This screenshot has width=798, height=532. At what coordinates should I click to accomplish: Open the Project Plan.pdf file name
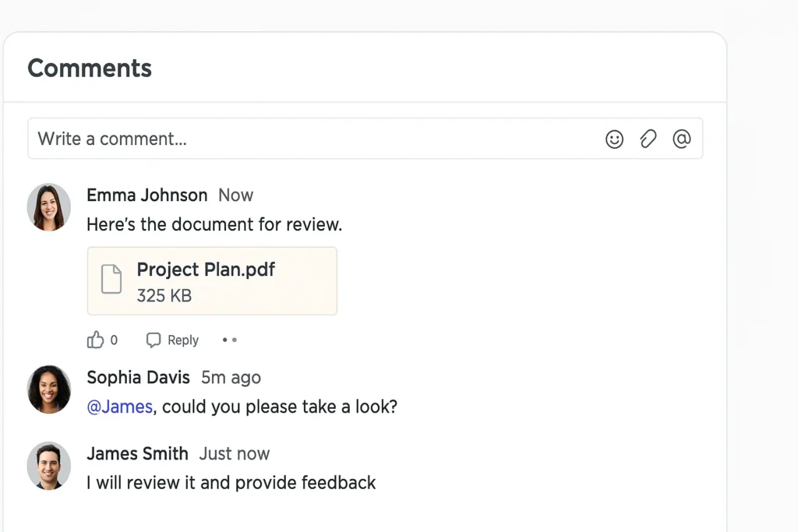coord(206,270)
